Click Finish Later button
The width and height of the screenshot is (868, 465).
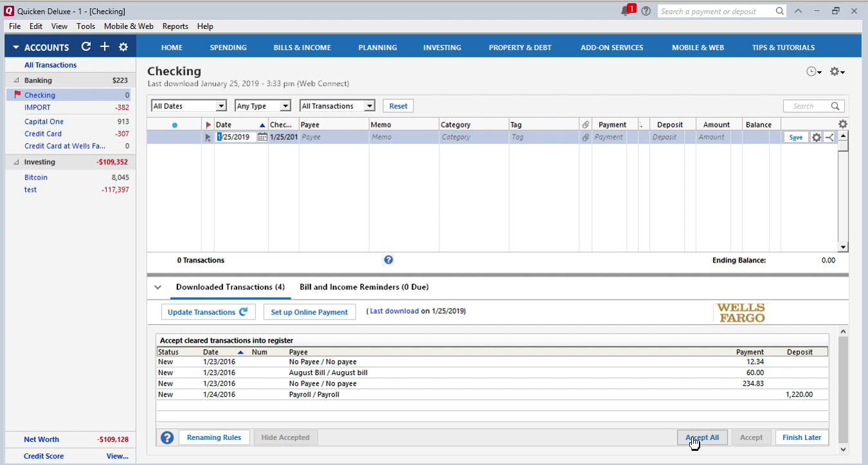click(x=802, y=437)
